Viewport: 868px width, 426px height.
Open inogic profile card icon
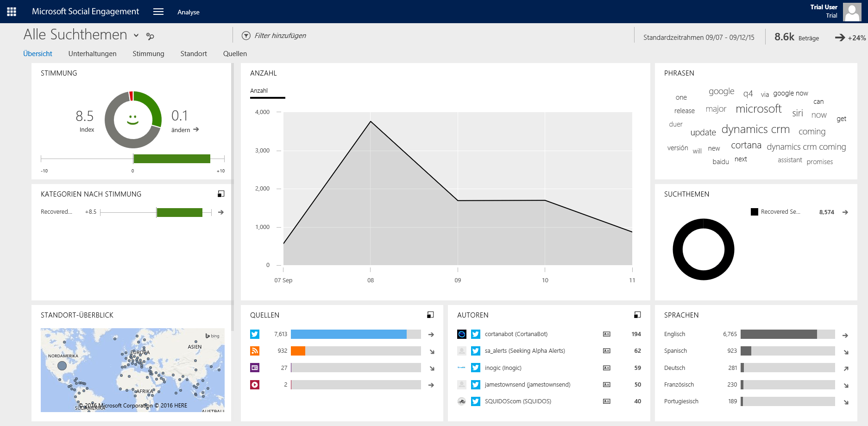click(x=607, y=368)
